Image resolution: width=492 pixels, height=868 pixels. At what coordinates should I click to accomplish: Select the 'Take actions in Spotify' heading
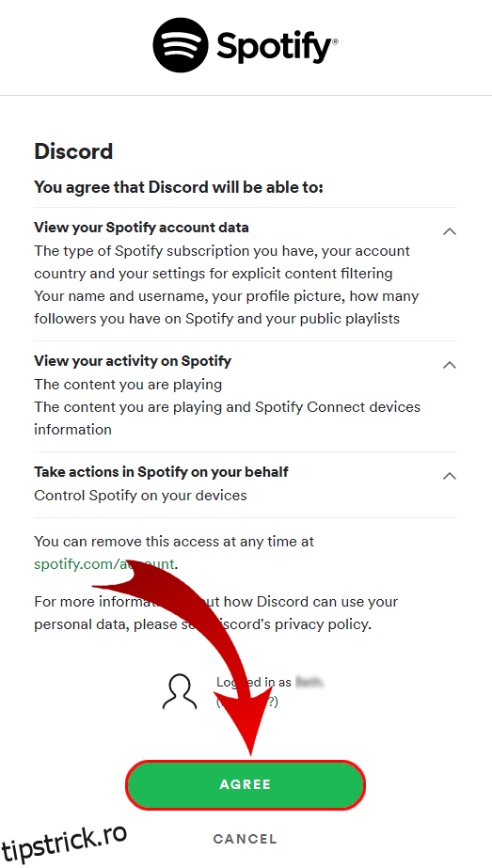pyautogui.click(x=161, y=472)
